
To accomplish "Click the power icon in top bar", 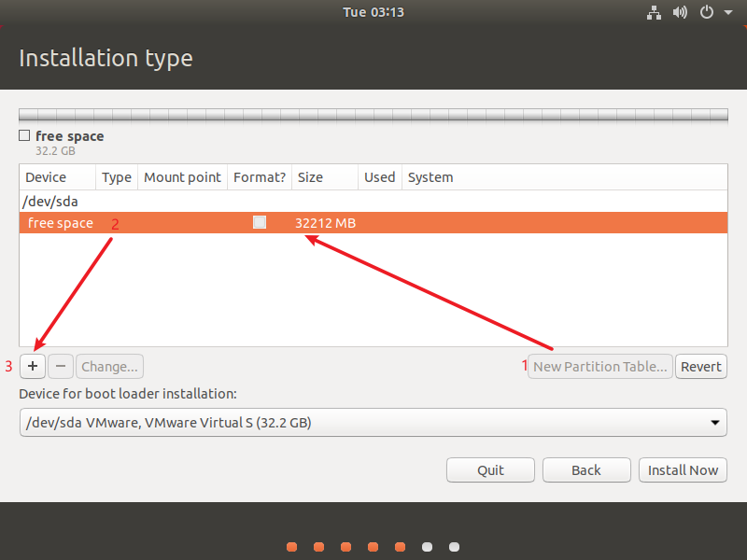I will tap(707, 12).
